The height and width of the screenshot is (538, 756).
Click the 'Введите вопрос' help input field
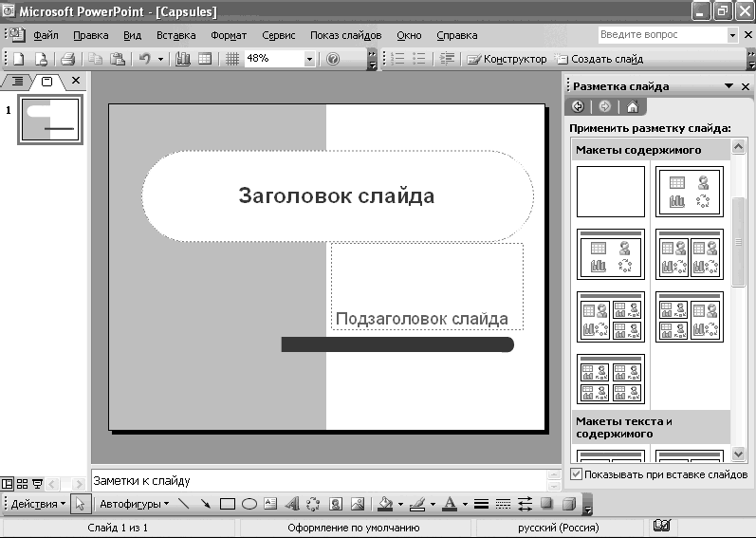pos(662,35)
